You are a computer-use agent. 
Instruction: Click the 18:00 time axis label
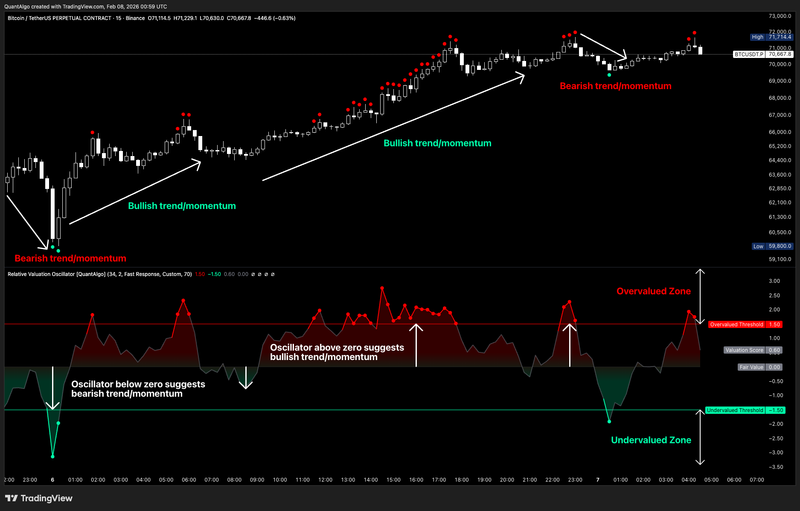point(462,480)
